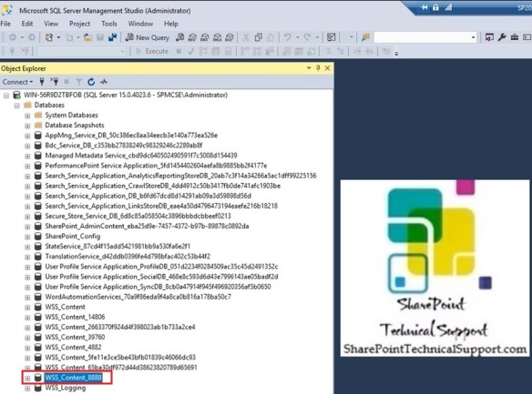Screen dimensions: 532x394
Task: Open the Tools menu
Action: point(109,24)
